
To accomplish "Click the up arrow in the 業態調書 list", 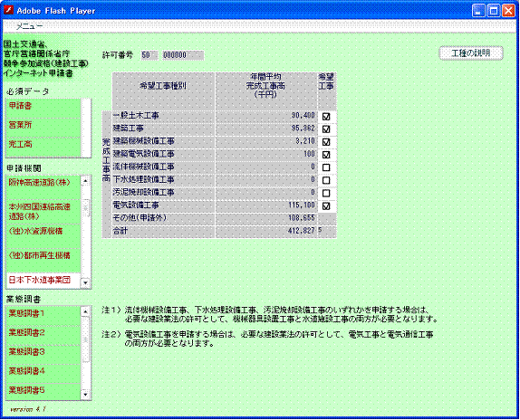I will 85,311.
